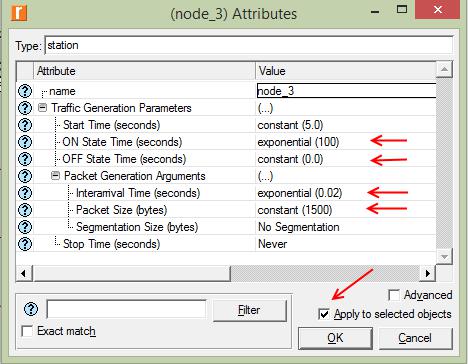Viewport: 468px width, 364px height.
Task: Click the filter text input field
Action: click(126, 309)
